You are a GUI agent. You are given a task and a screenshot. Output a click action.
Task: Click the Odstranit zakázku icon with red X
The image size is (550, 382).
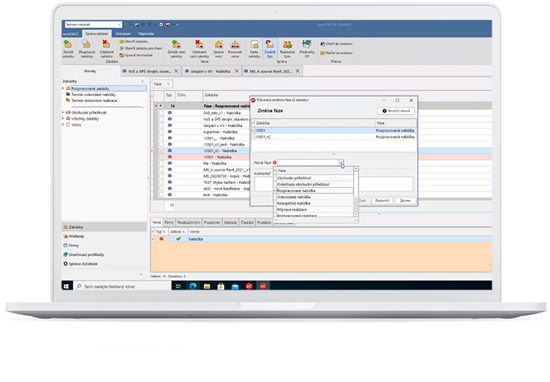coord(106,48)
